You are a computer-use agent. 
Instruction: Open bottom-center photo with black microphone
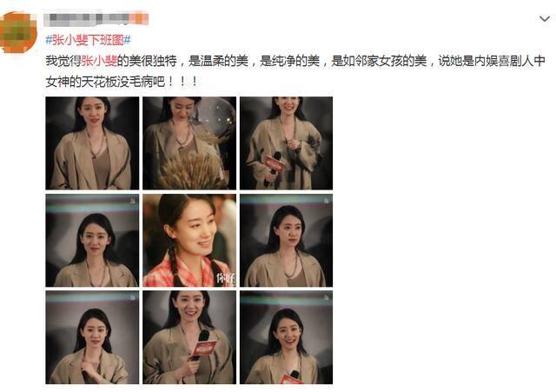coord(189,337)
